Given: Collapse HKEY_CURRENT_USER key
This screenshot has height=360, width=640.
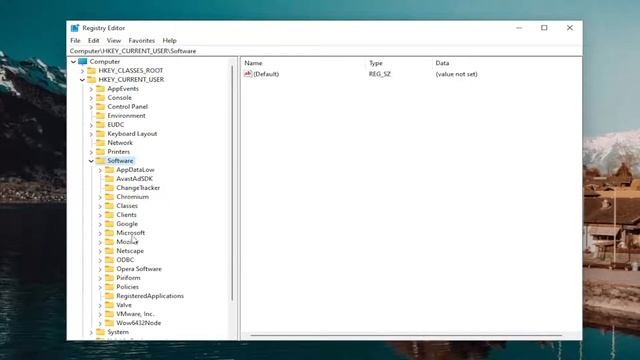Looking at the screenshot, I should [82, 80].
